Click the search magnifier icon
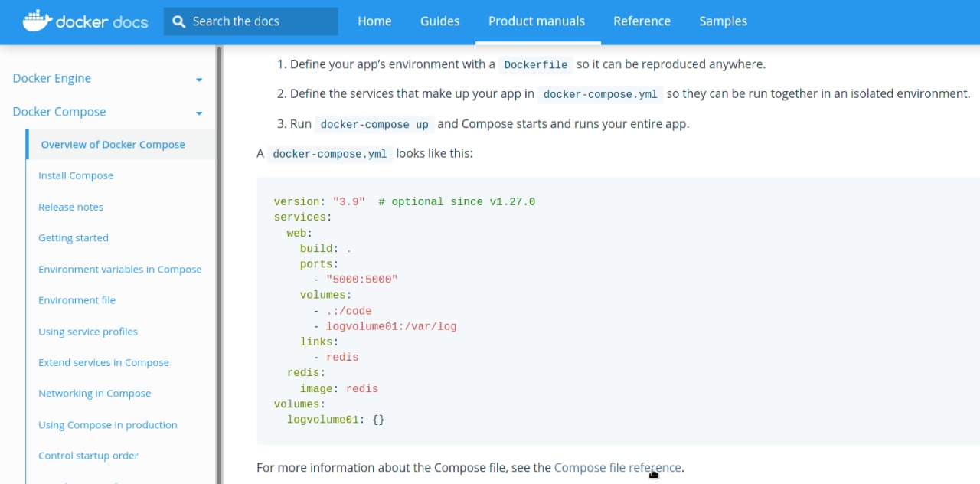Image resolution: width=980 pixels, height=484 pixels. point(179,21)
